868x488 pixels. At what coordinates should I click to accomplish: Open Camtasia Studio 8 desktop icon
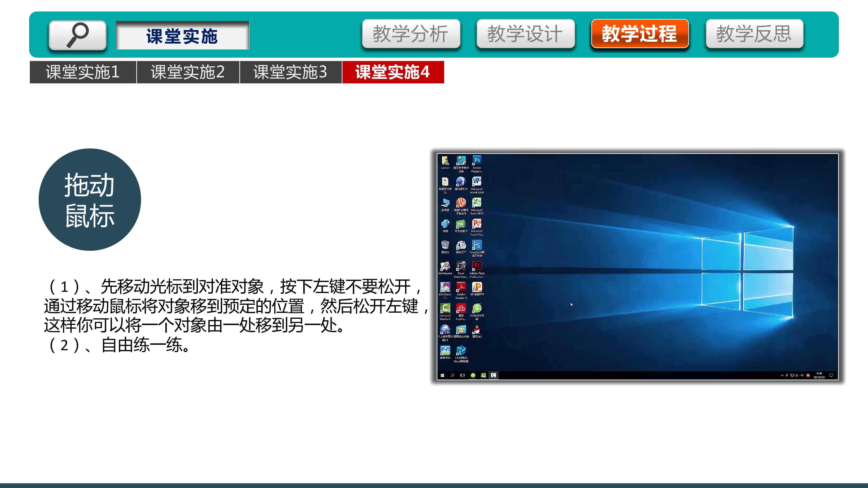(445, 308)
